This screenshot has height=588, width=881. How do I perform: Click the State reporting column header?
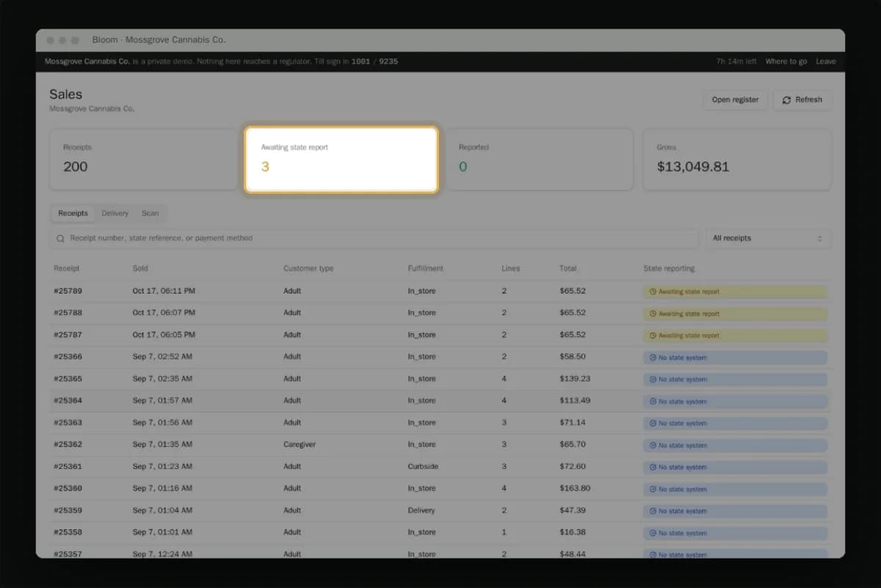pyautogui.click(x=669, y=269)
